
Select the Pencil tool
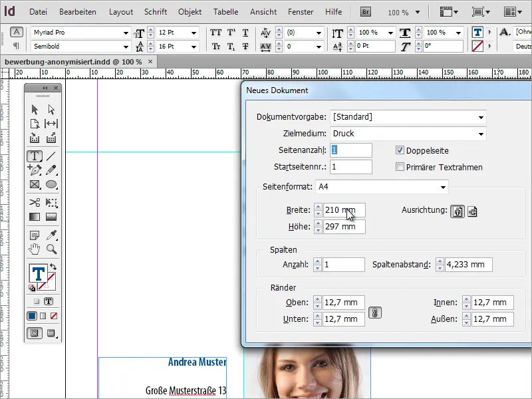(51, 170)
